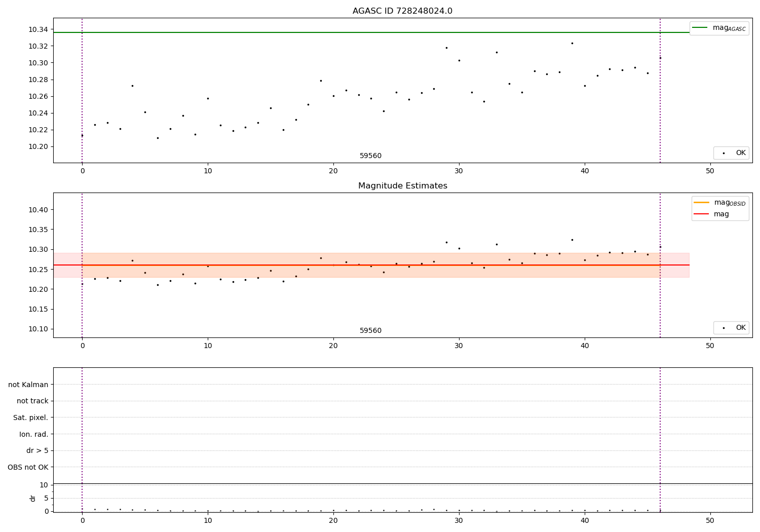This screenshot has height=532, width=760.
Task: Click the 59560 label in top plot
Action: 370,156
